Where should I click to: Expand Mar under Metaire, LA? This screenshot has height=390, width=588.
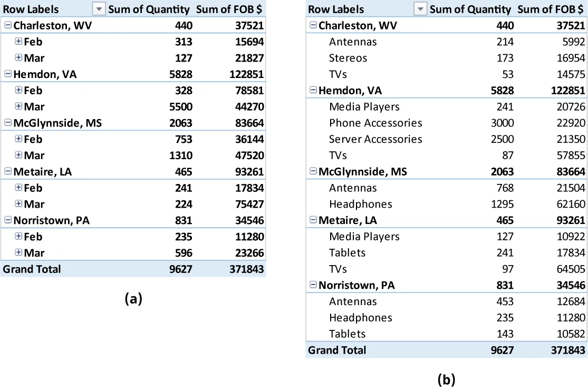pos(18,204)
